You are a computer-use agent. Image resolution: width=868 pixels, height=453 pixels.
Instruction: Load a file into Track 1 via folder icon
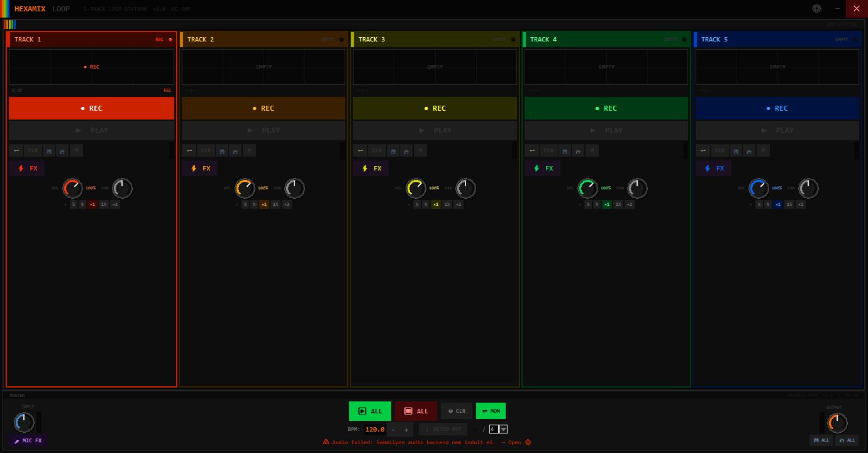[x=62, y=150]
